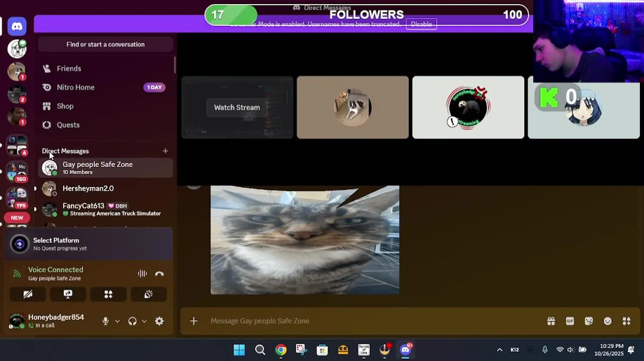Disable Streamer Mode from the banner
The height and width of the screenshot is (361, 644).
pos(421,24)
